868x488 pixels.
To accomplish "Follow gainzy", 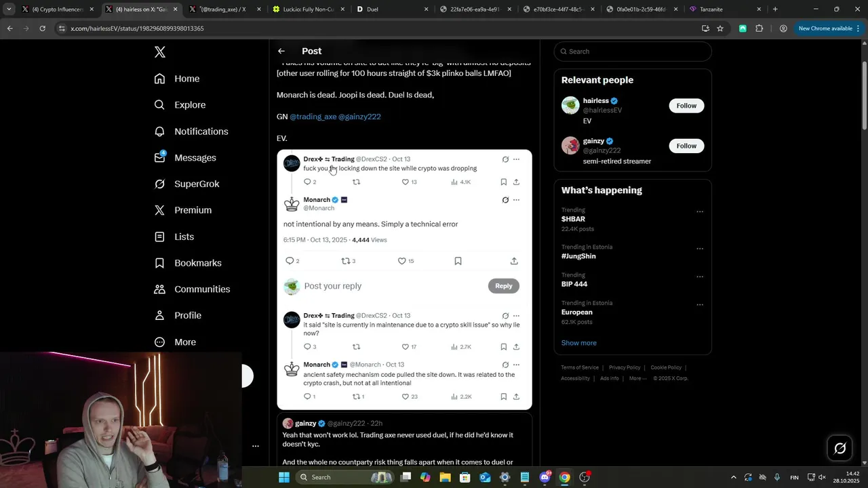I will click(686, 146).
